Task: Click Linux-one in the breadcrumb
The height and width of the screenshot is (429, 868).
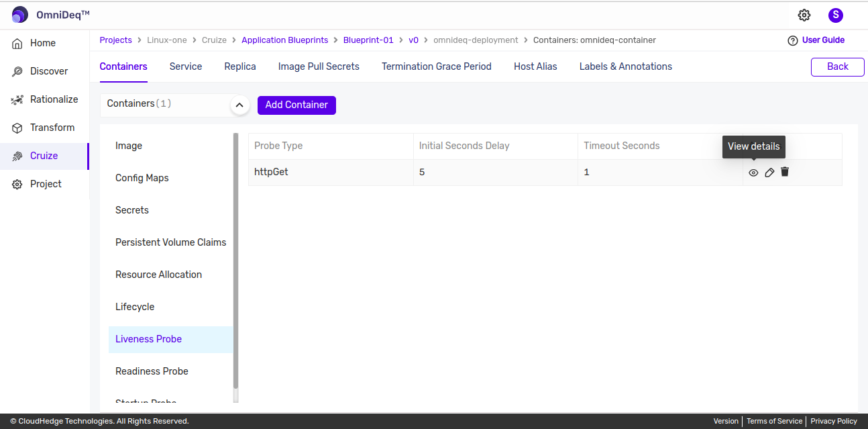Action: tap(167, 40)
